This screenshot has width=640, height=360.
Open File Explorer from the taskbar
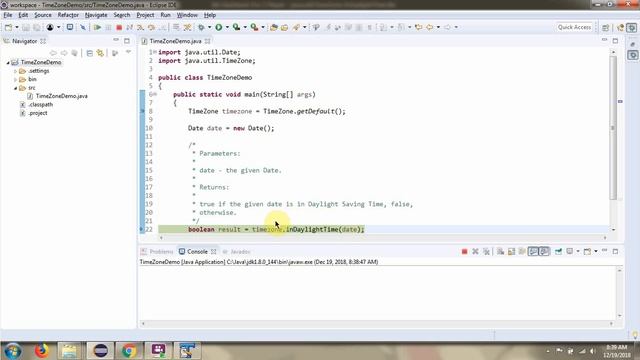coord(69,351)
